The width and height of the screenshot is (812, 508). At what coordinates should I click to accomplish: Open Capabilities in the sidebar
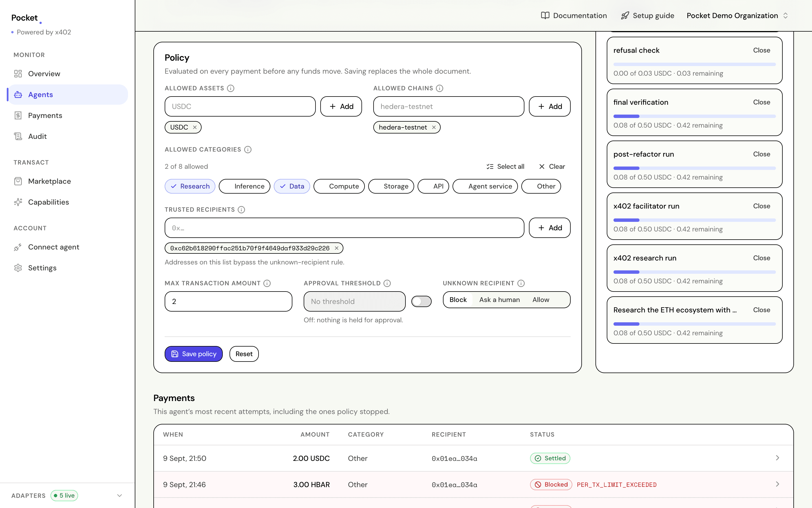click(67, 202)
